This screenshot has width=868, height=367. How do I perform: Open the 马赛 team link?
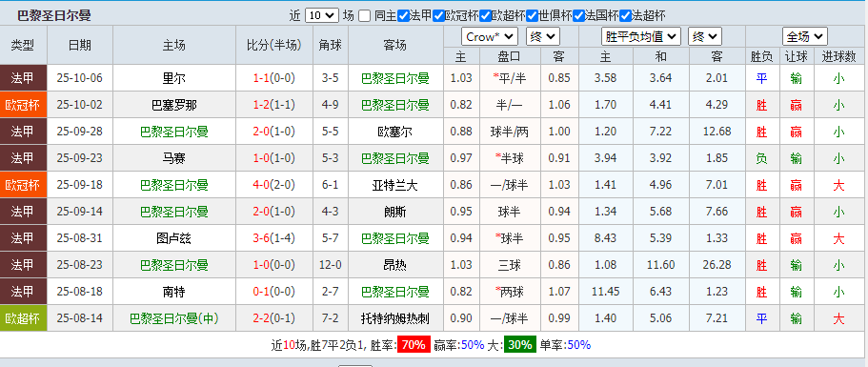[174, 158]
